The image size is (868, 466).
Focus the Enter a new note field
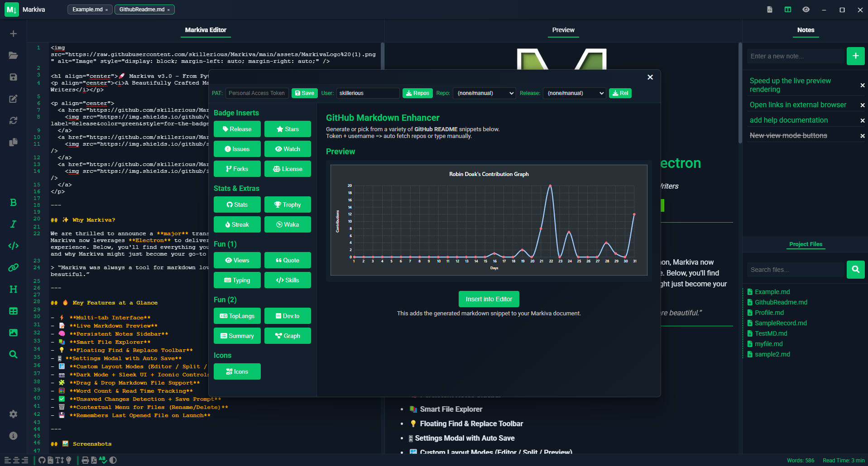796,56
